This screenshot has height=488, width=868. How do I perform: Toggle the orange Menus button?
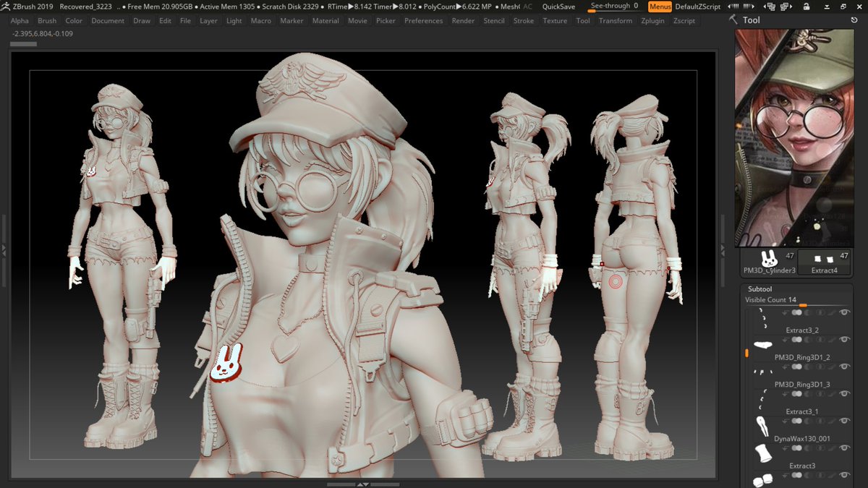660,7
